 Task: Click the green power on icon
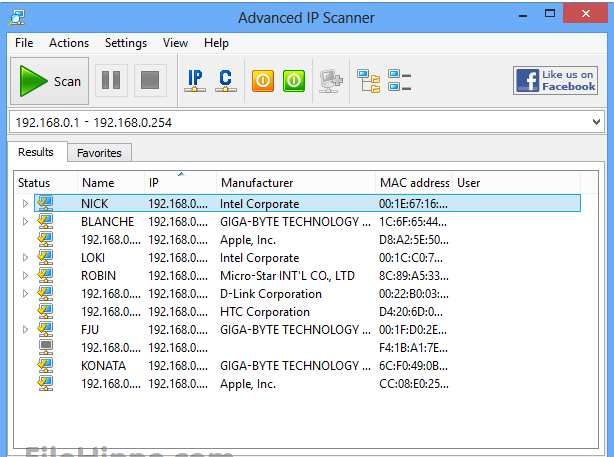294,81
